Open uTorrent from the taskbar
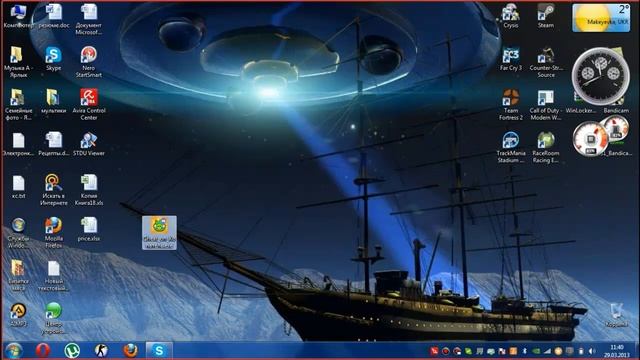This screenshot has width=640, height=360. pos(72,351)
